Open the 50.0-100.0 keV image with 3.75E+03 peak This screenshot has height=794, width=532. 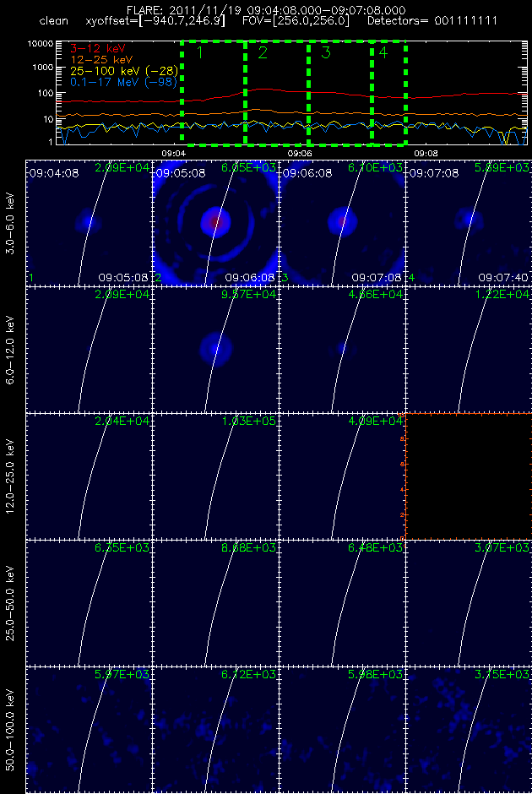click(x=468, y=730)
